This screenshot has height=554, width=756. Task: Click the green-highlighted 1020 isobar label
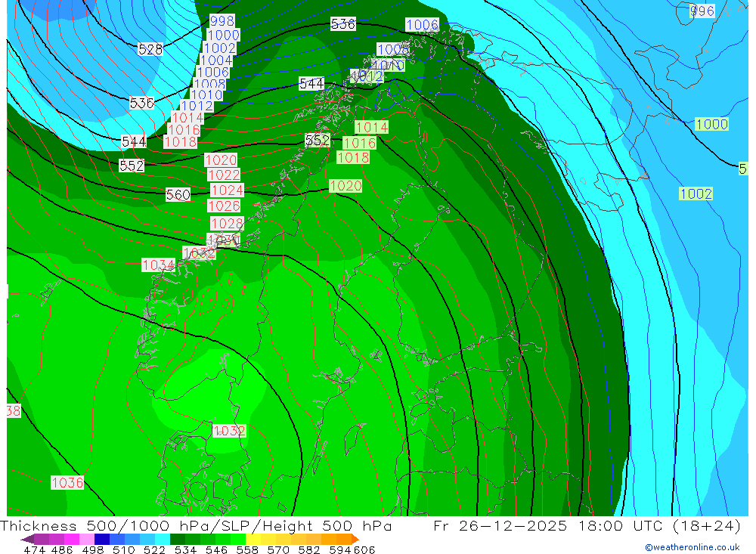pyautogui.click(x=345, y=186)
